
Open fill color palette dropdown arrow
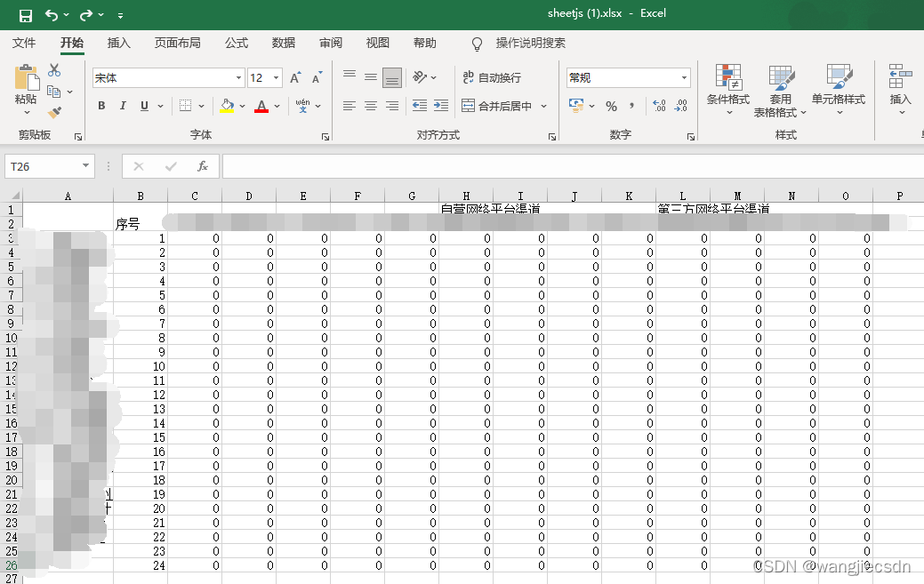coord(242,107)
